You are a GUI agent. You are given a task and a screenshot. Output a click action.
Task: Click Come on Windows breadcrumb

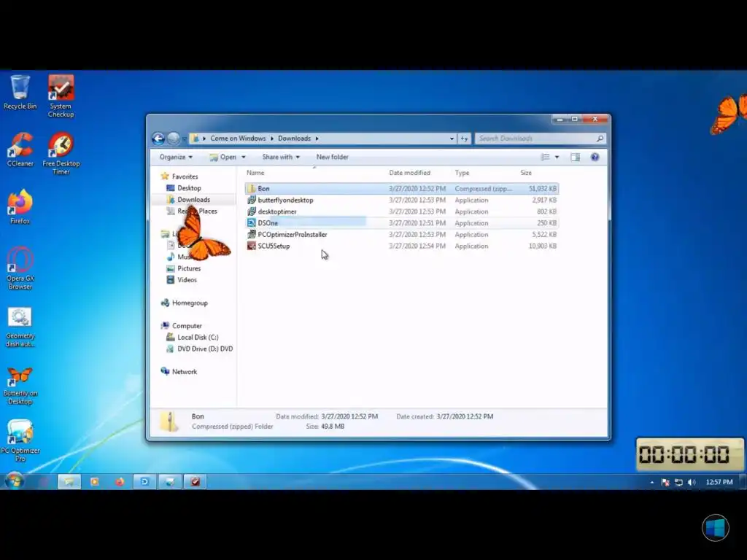point(238,139)
